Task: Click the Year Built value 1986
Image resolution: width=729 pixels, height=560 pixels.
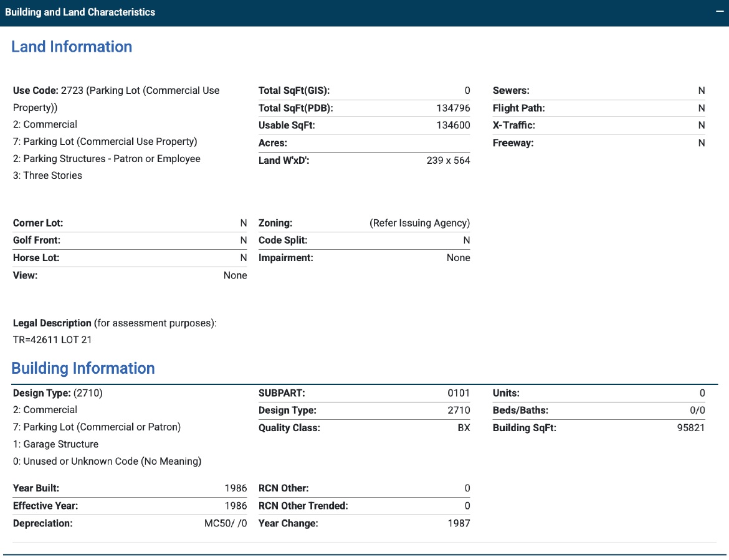Action: (x=236, y=488)
